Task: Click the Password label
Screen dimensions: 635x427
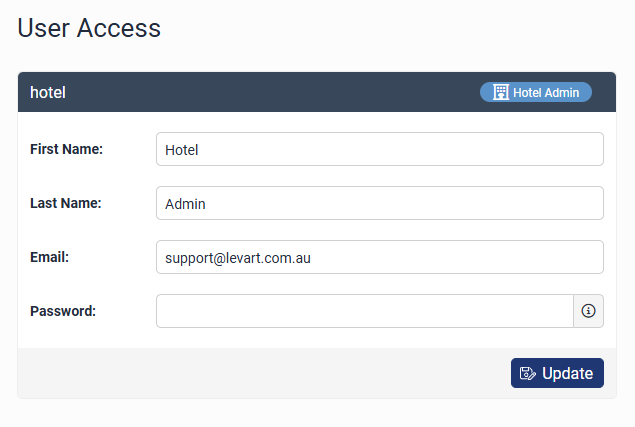Action: point(63,311)
